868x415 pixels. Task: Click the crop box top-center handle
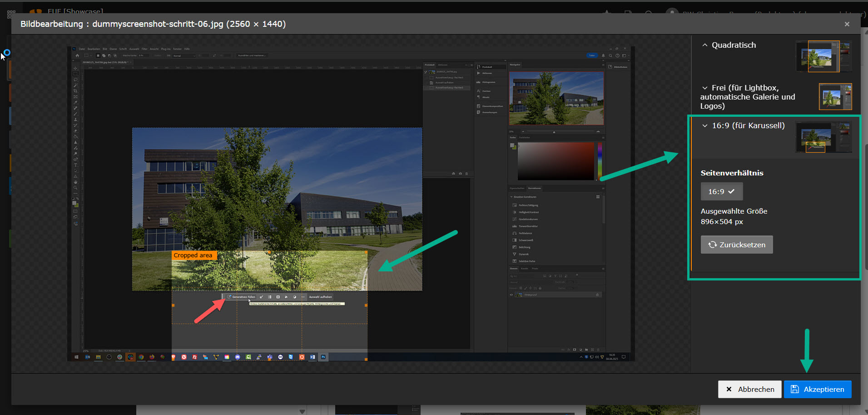pos(269,252)
